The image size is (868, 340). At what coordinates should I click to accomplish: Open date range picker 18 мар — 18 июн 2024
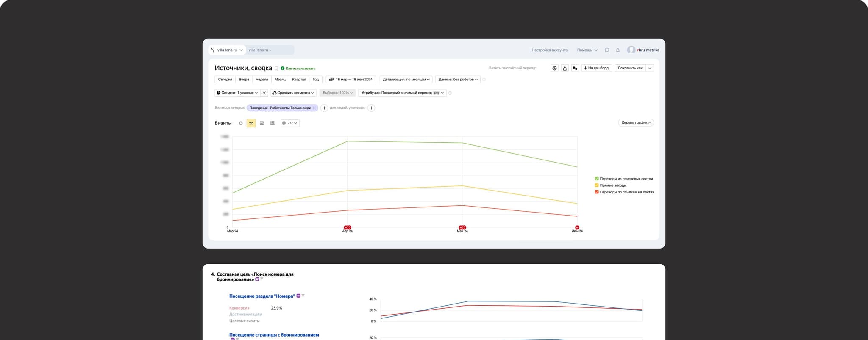click(351, 80)
